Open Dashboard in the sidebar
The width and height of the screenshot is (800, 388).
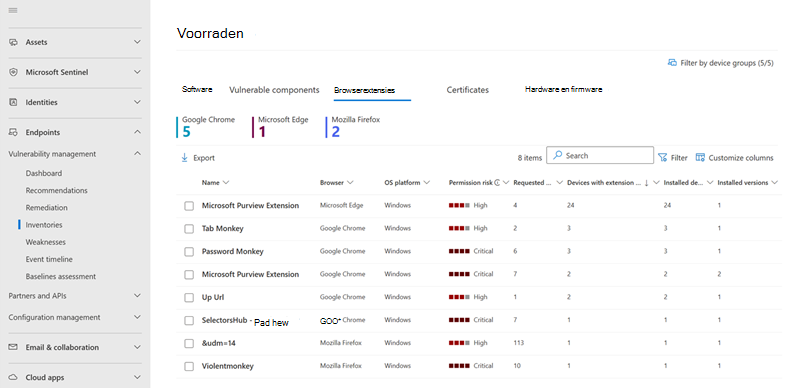point(44,173)
